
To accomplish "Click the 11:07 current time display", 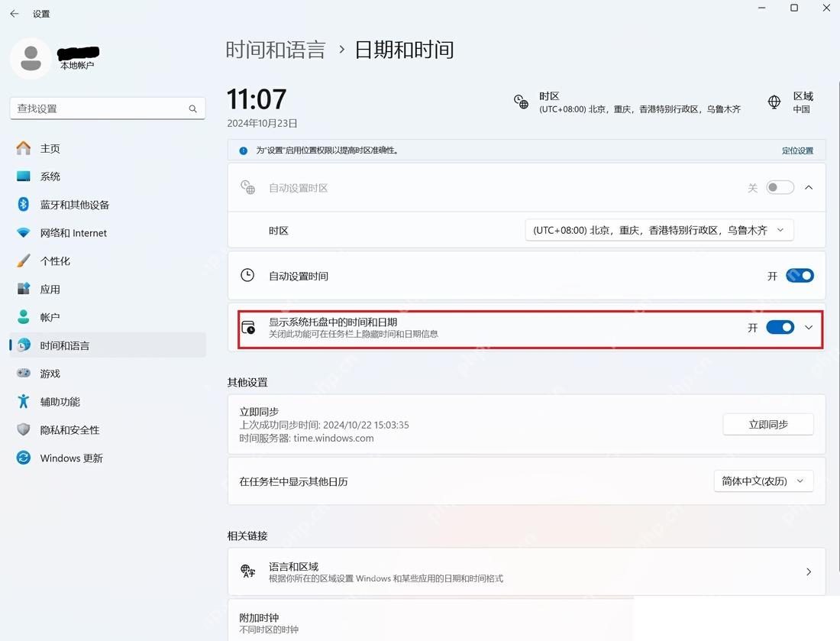I will (x=256, y=99).
